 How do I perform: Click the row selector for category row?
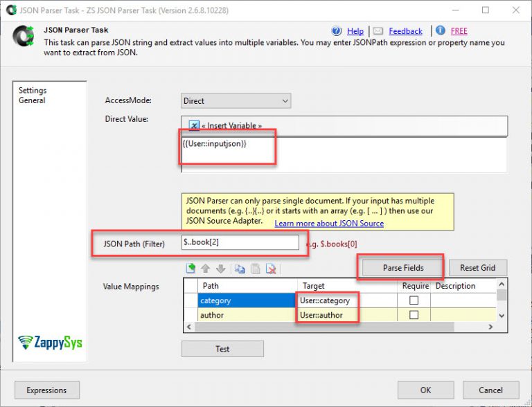(190, 300)
